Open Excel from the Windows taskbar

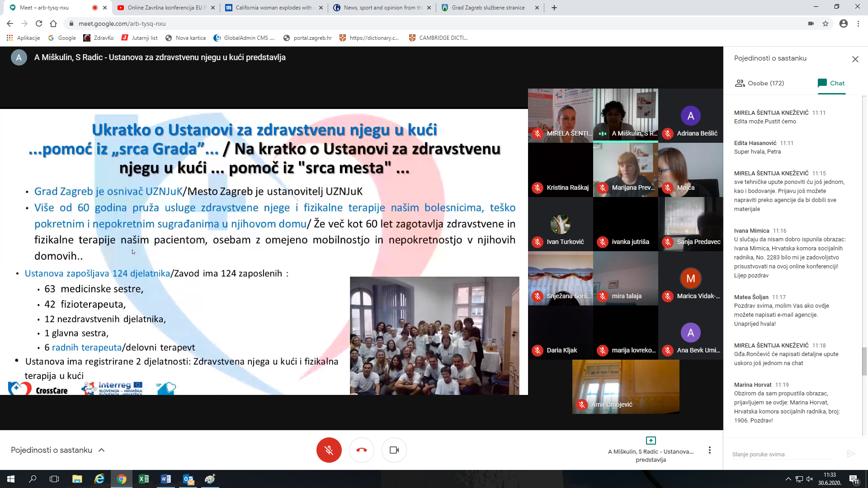click(144, 479)
